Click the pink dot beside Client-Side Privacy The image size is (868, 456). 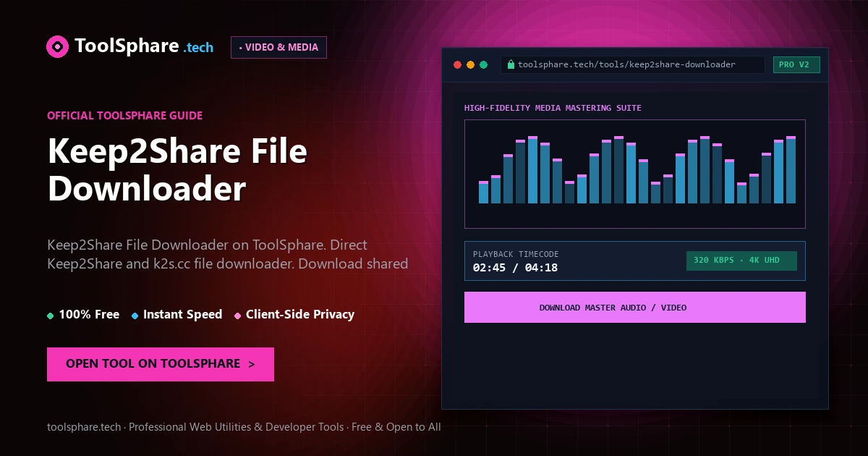click(238, 316)
